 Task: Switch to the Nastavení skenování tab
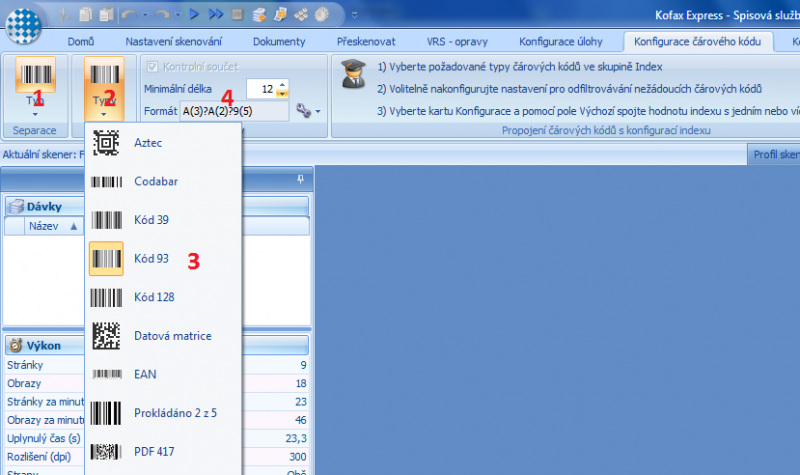pos(173,41)
